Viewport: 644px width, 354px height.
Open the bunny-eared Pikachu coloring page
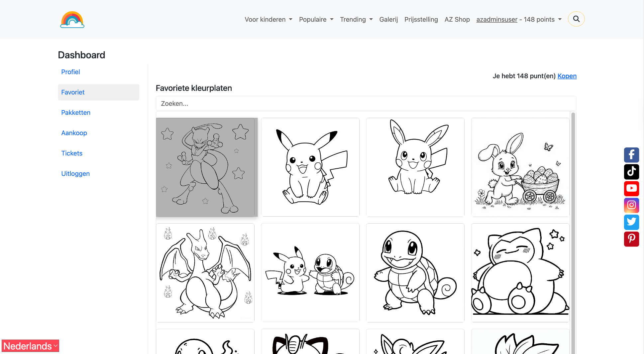point(415,167)
